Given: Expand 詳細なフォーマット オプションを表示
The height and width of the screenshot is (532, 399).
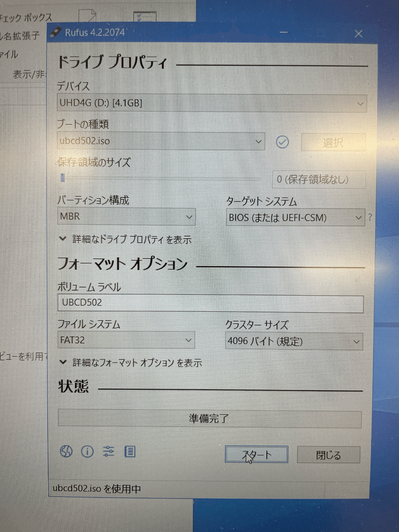Looking at the screenshot, I should [131, 362].
